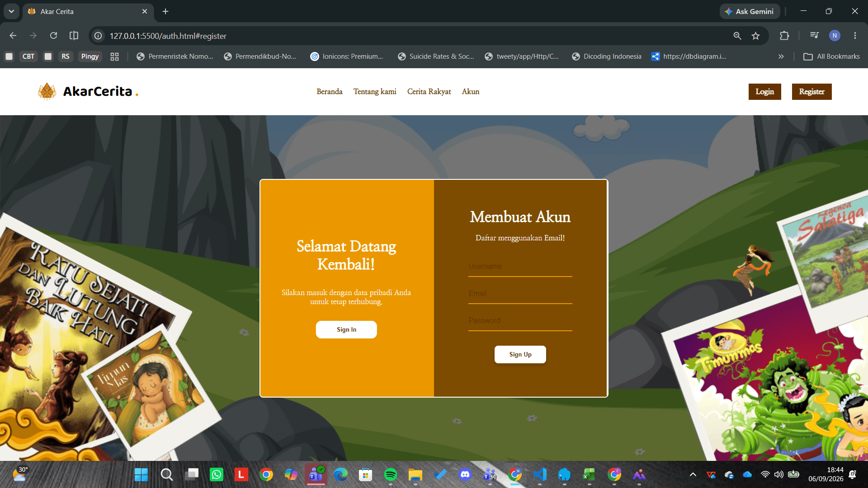
Task: Click the Login button in the header
Action: tap(765, 92)
